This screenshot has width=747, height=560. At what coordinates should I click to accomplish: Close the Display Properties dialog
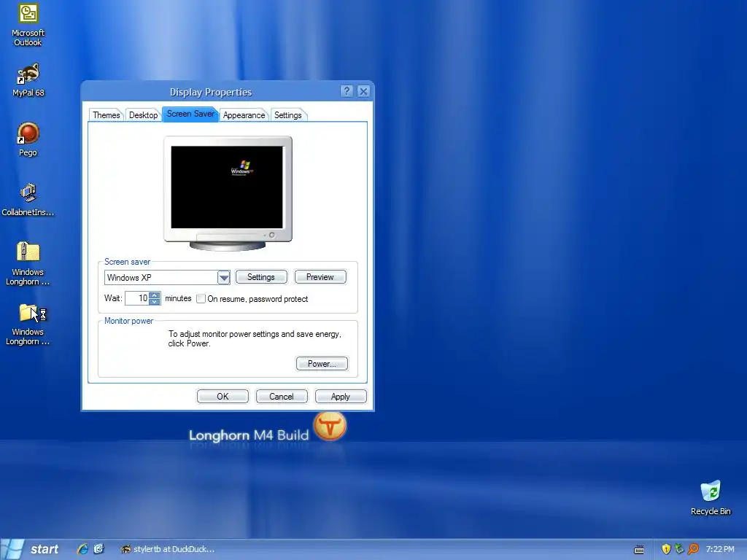point(363,91)
